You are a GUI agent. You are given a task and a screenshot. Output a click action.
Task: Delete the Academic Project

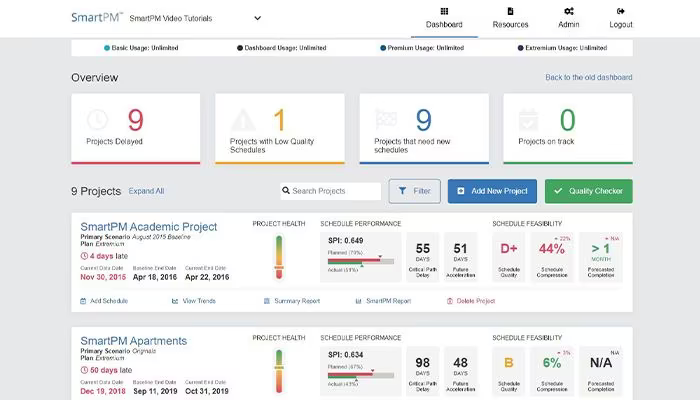471,301
